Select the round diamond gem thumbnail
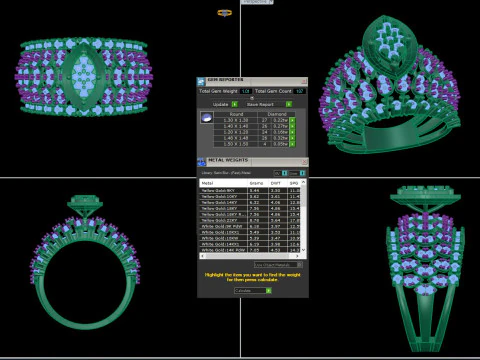Image resolution: width=480 pixels, height=360 pixels. pyautogui.click(x=207, y=118)
